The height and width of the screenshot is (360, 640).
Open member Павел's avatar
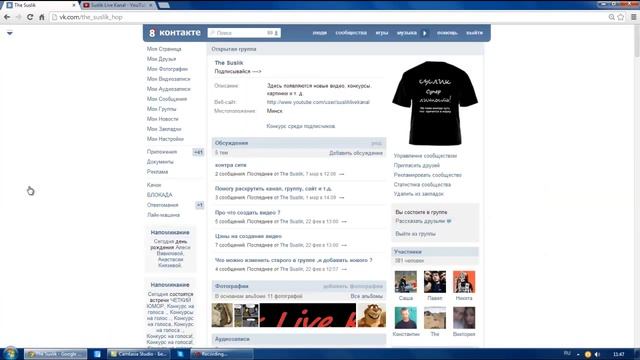[x=435, y=282]
